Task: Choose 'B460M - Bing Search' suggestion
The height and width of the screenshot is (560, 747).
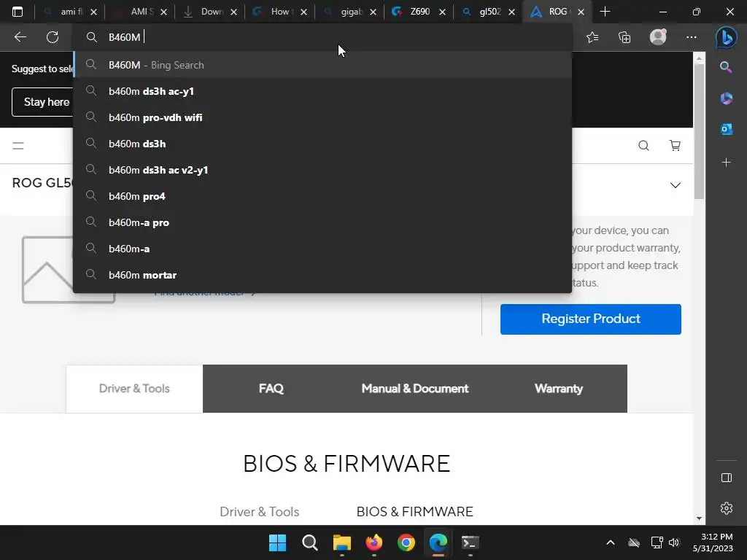Action: point(323,65)
